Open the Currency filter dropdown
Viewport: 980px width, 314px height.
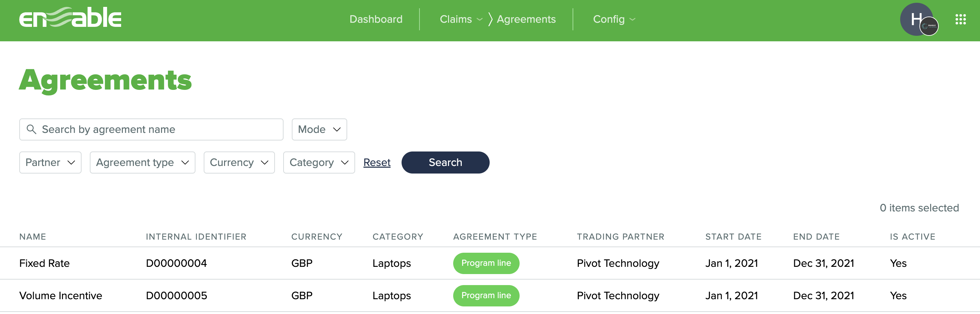(x=239, y=162)
